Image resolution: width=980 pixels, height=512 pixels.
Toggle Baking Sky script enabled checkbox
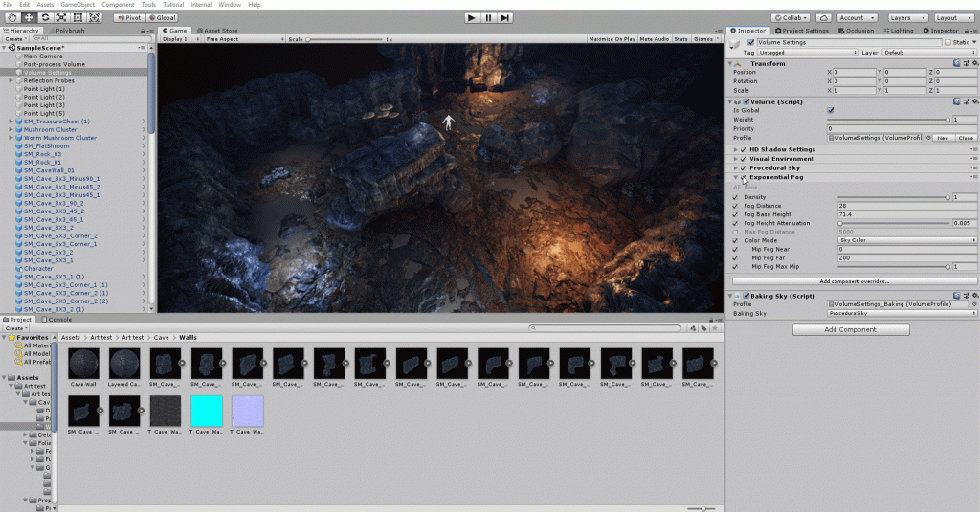pyautogui.click(x=746, y=296)
